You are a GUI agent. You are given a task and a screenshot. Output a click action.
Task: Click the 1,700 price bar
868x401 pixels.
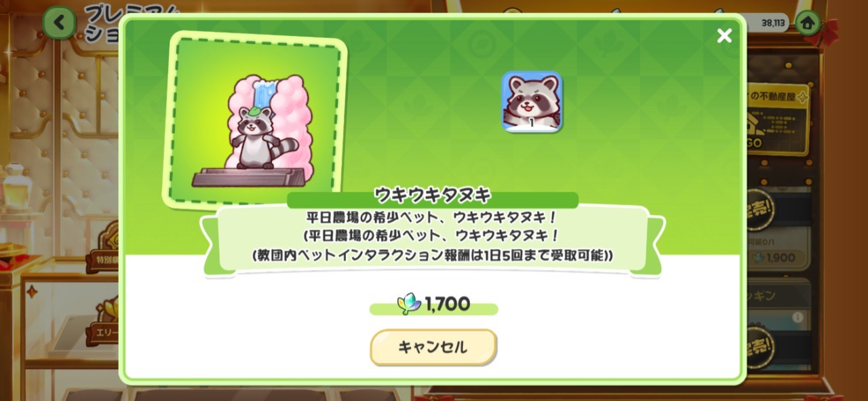pos(433,306)
